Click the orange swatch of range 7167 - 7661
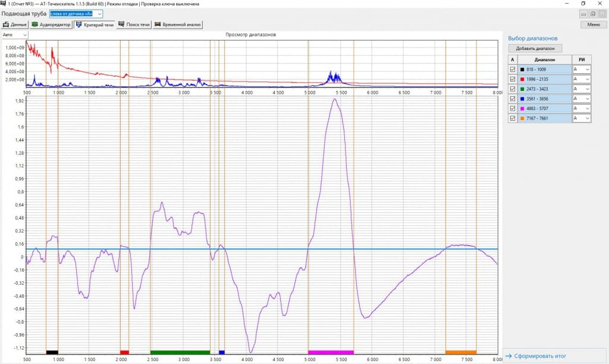Image resolution: width=609 pixels, height=364 pixels. coord(522,118)
